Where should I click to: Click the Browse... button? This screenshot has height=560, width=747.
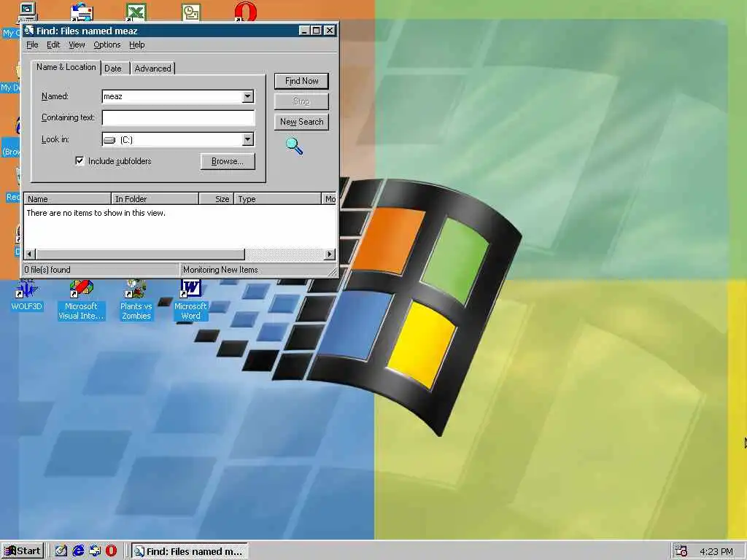click(228, 161)
